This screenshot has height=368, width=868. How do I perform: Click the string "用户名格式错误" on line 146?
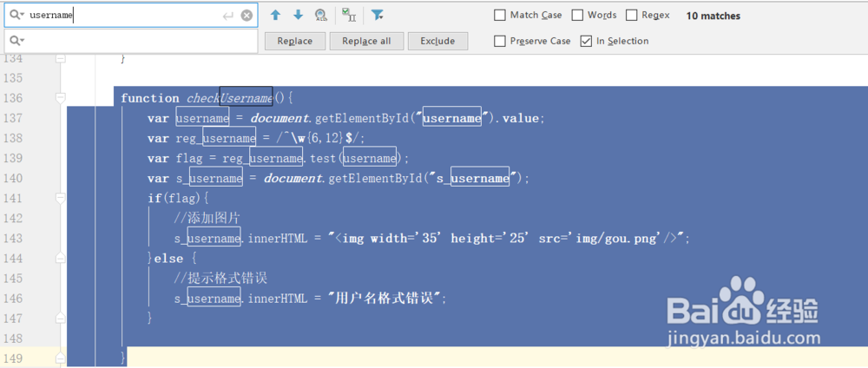[385, 298]
